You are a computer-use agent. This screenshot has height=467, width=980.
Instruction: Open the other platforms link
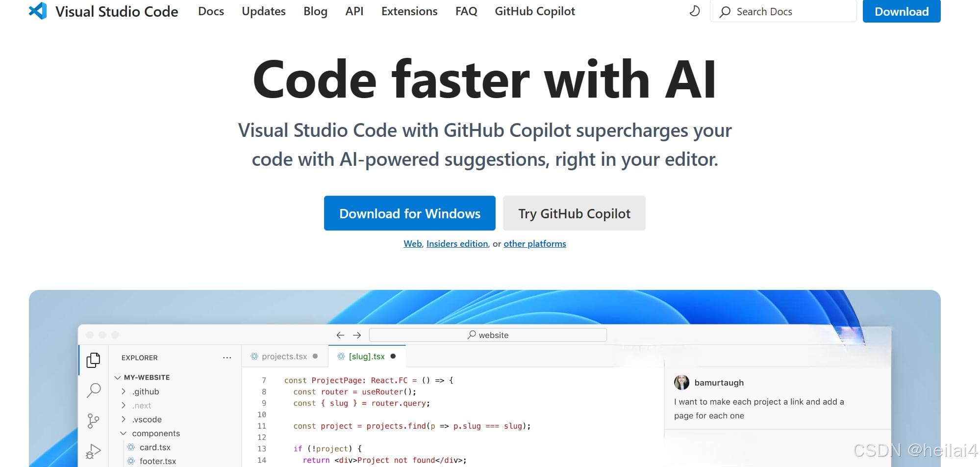(x=534, y=244)
